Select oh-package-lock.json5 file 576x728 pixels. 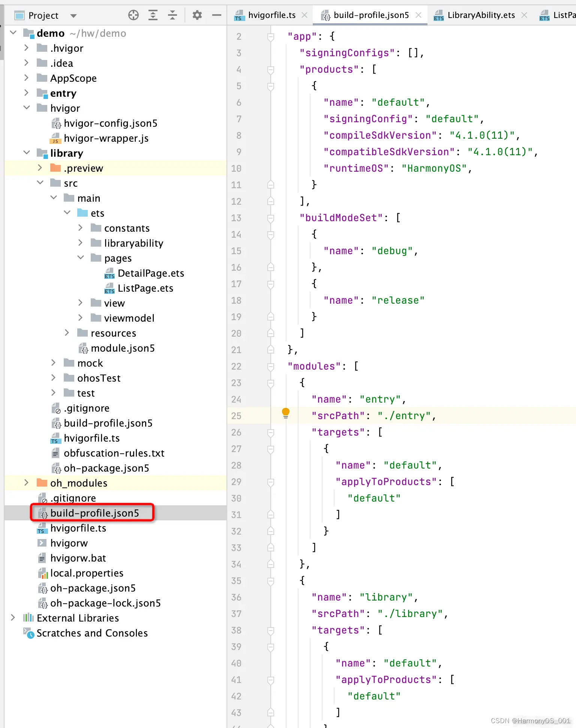[105, 603]
